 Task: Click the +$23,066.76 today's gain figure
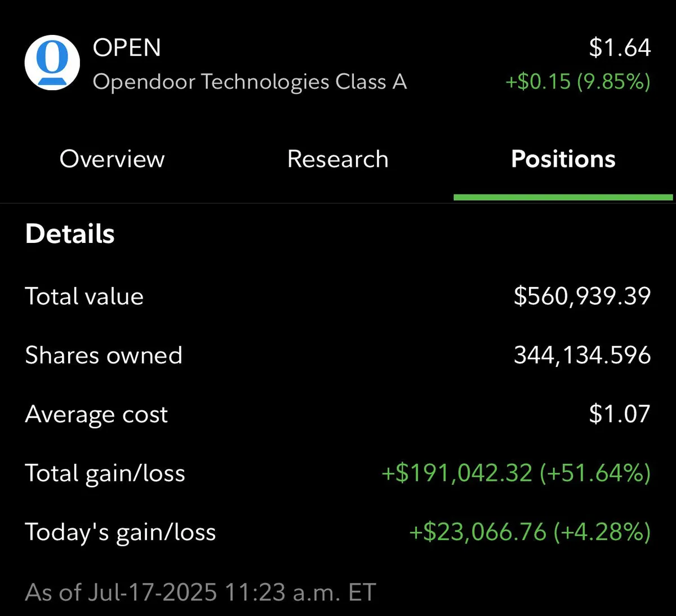click(x=478, y=532)
